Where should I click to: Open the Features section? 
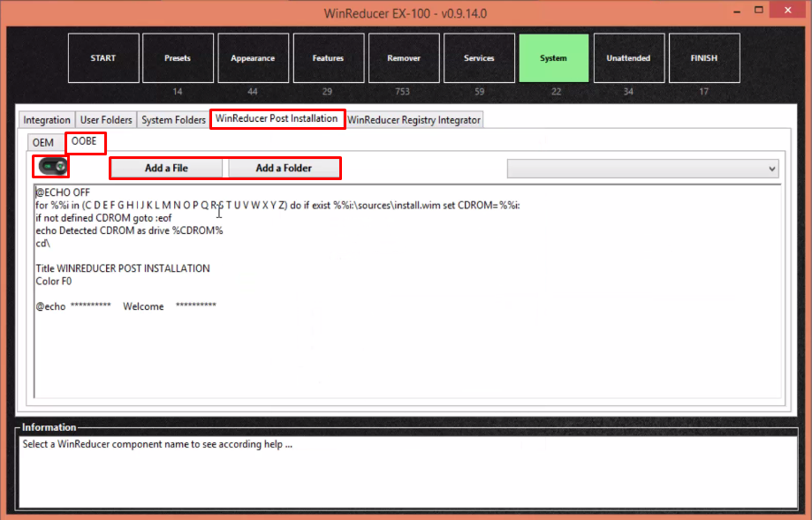pyautogui.click(x=329, y=58)
